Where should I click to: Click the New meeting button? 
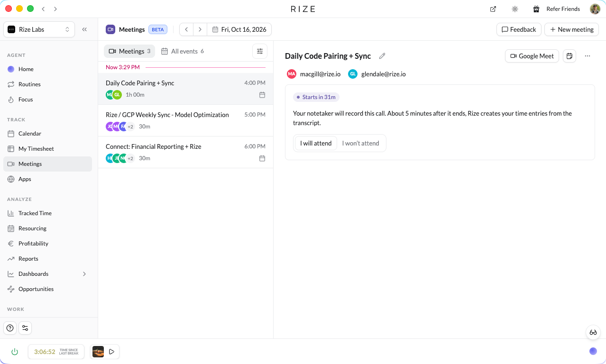click(x=571, y=29)
